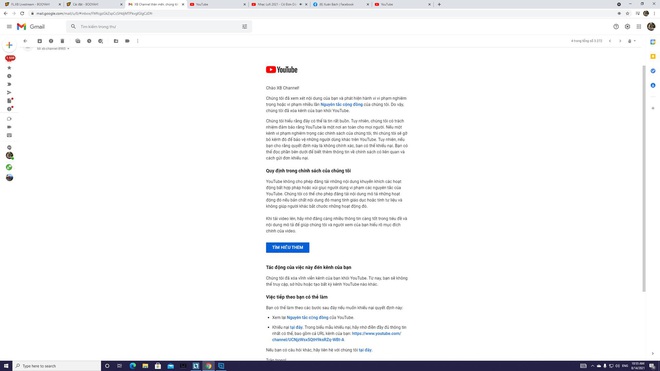This screenshot has height=371, width=660.
Task: Click the Gmail logo
Action: [x=31, y=27]
